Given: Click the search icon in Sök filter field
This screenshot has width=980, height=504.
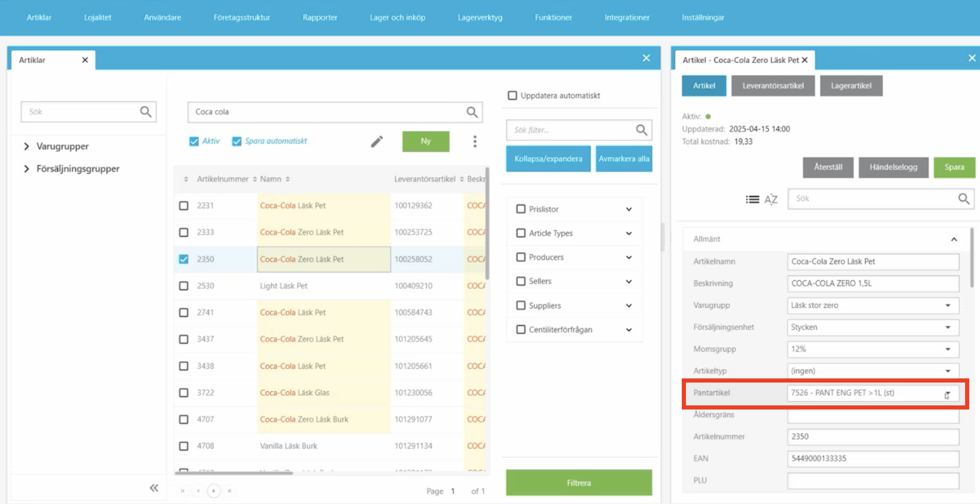Looking at the screenshot, I should tap(641, 130).
